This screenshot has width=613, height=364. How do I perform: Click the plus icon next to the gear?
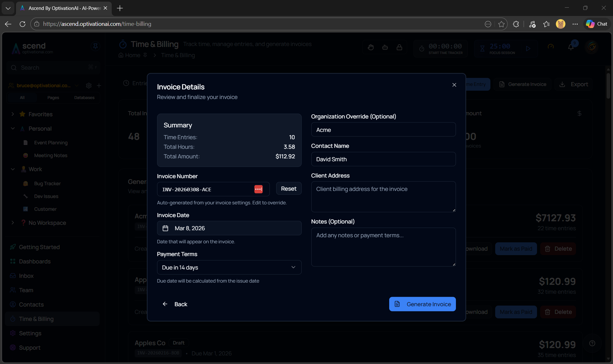99,86
